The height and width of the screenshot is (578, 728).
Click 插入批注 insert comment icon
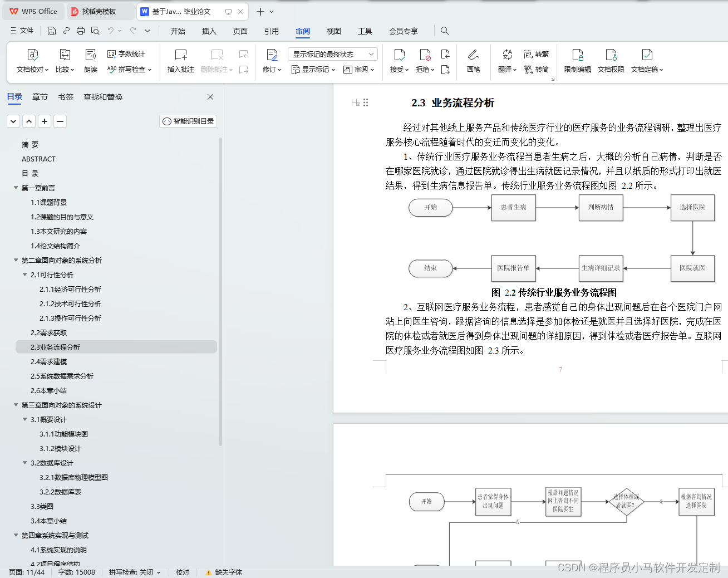(x=181, y=55)
